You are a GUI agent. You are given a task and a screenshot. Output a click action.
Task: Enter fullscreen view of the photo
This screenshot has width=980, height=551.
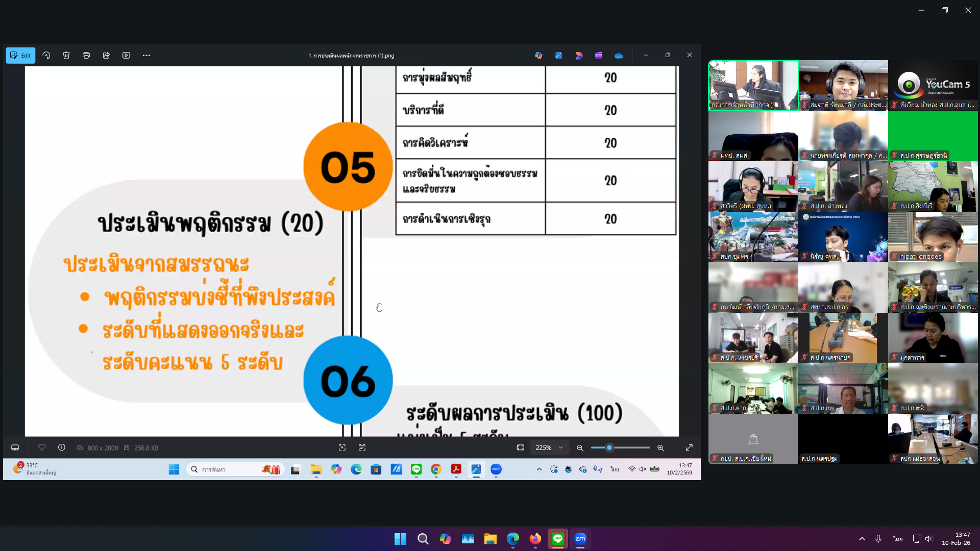click(x=689, y=447)
